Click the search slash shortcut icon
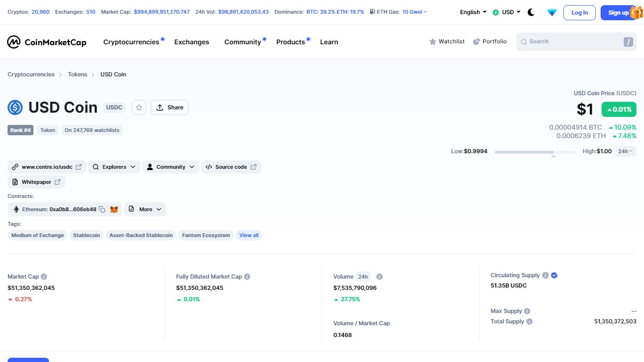The height and width of the screenshot is (362, 644). click(628, 42)
